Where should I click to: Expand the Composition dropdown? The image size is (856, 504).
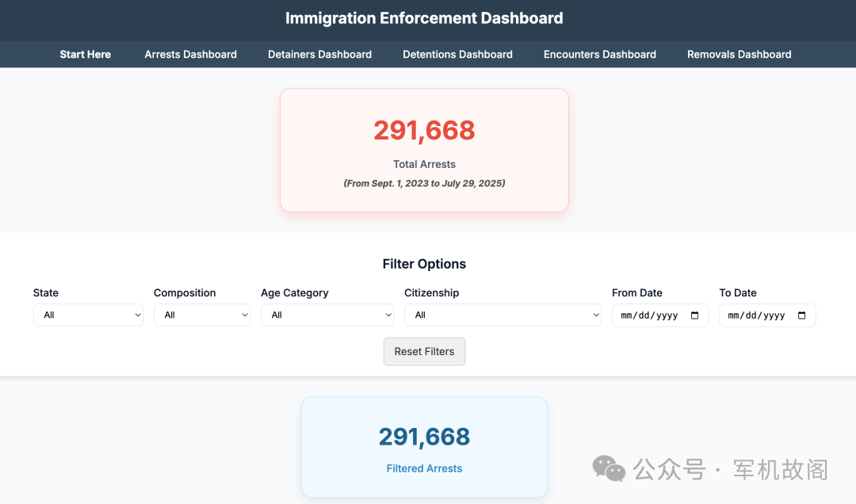[x=202, y=315]
